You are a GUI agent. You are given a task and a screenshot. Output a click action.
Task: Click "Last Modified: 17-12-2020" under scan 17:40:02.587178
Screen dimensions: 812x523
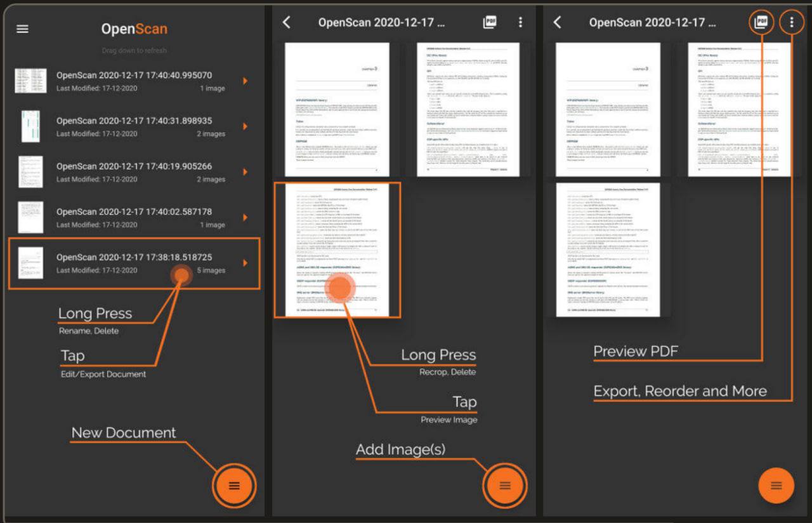click(96, 225)
